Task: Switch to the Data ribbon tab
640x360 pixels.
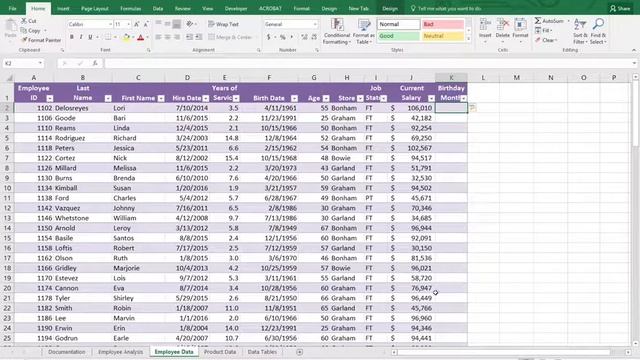Action: 158,8
